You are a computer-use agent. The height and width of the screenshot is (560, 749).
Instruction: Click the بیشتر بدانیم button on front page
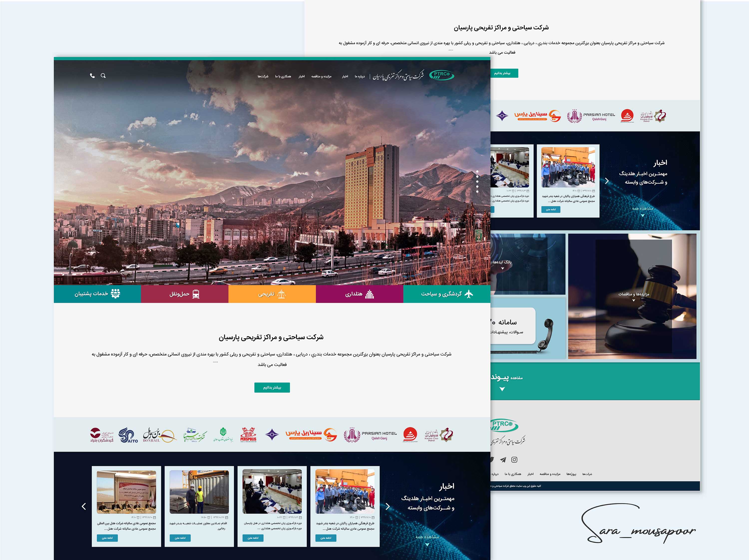[272, 387]
